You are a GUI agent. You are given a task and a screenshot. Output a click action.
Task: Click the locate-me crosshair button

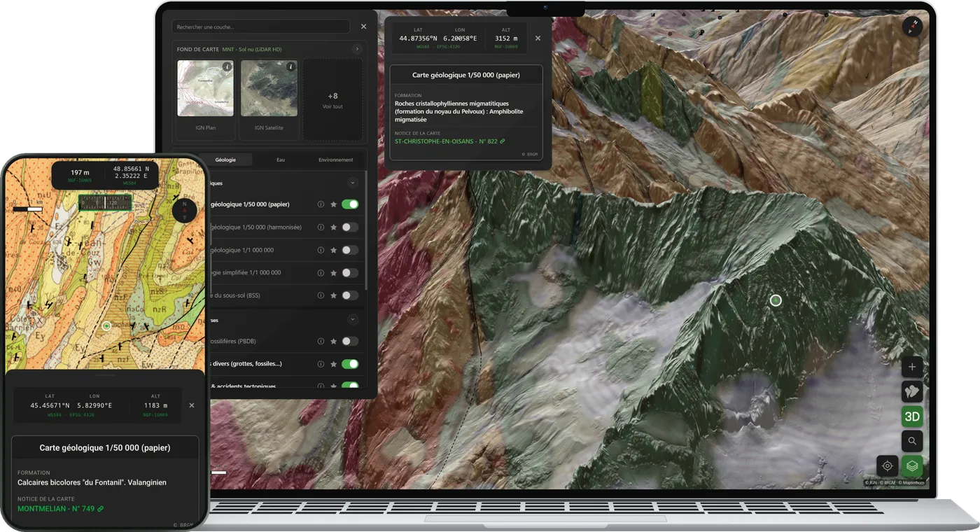pyautogui.click(x=887, y=465)
